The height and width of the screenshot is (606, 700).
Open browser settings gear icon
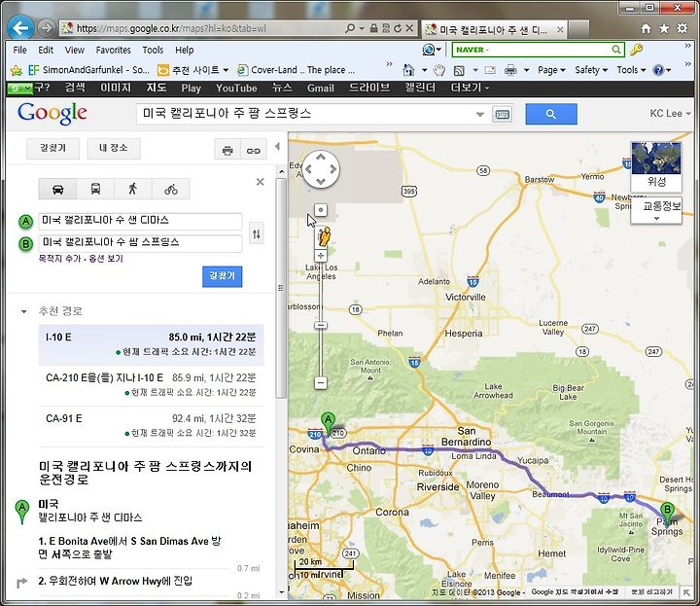click(682, 28)
